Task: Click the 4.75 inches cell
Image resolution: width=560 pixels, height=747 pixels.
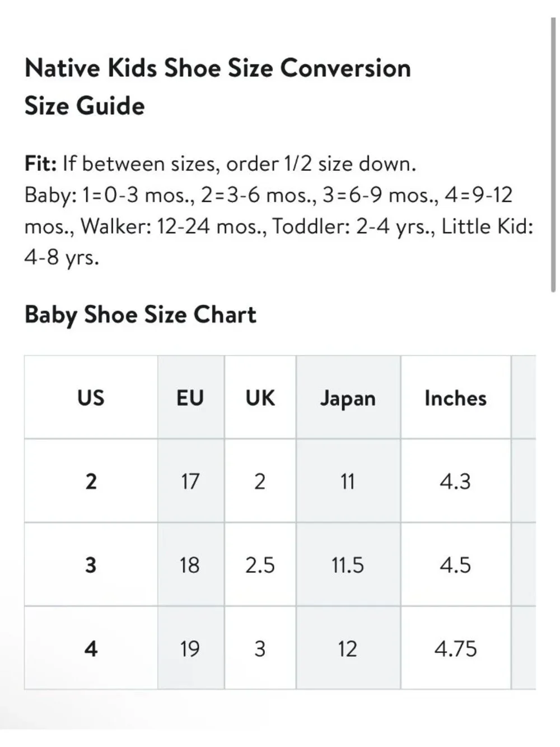Action: [456, 648]
